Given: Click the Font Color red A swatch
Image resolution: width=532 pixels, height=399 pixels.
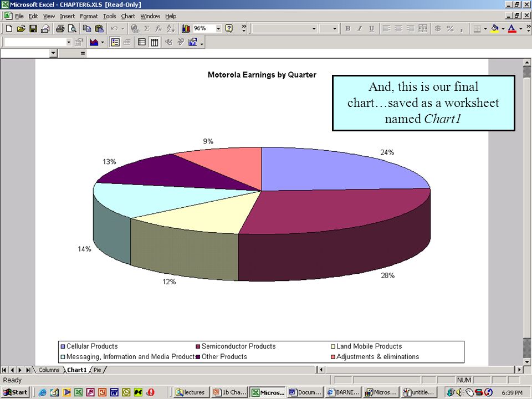Looking at the screenshot, I should pyautogui.click(x=512, y=29).
